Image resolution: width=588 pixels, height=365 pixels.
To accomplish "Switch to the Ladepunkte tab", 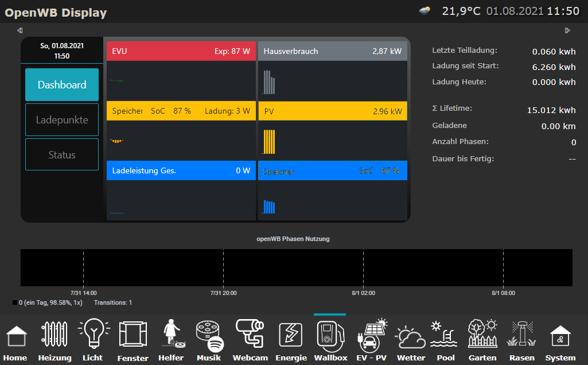I will click(x=62, y=120).
